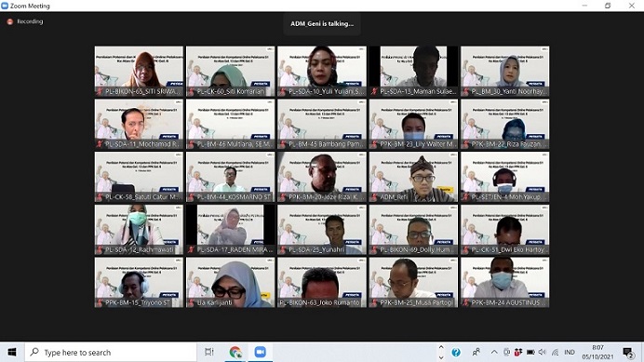The height and width of the screenshot is (362, 644).
Task: Open Windows Start menu
Action: [12, 352]
